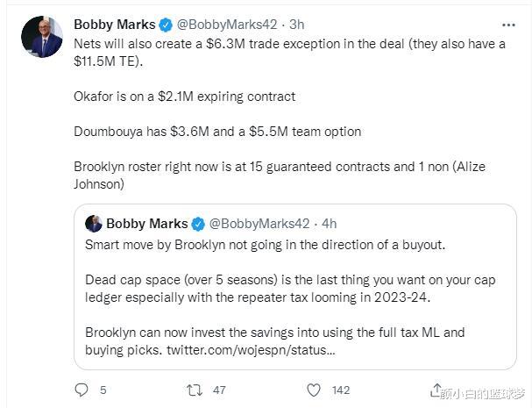Open quoted tweet via the 4h timestamp
The width and height of the screenshot is (532, 408).
pos(329,224)
